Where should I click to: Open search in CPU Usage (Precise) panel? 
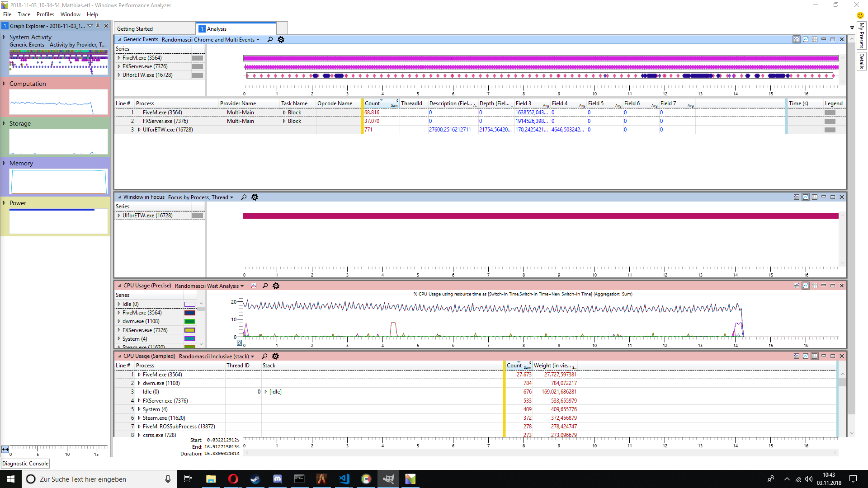[265, 286]
